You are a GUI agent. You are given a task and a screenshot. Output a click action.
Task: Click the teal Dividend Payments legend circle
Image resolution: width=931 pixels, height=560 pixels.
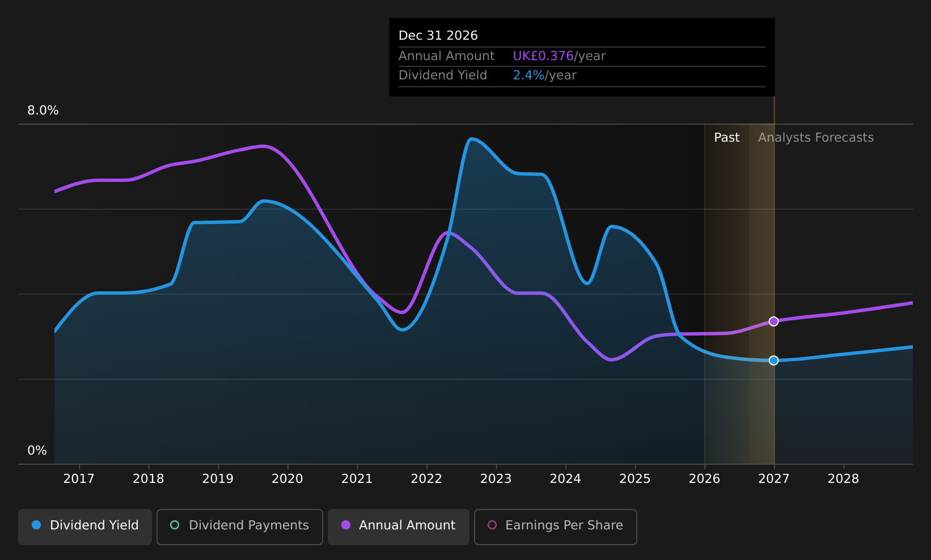click(x=175, y=525)
